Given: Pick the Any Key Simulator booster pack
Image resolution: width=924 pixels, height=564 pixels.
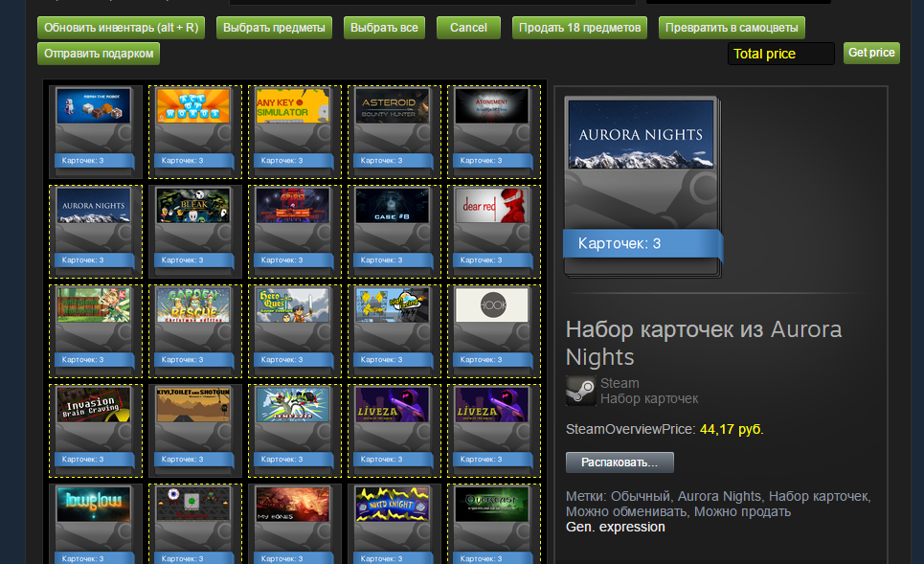Looking at the screenshot, I should pyautogui.click(x=295, y=132).
